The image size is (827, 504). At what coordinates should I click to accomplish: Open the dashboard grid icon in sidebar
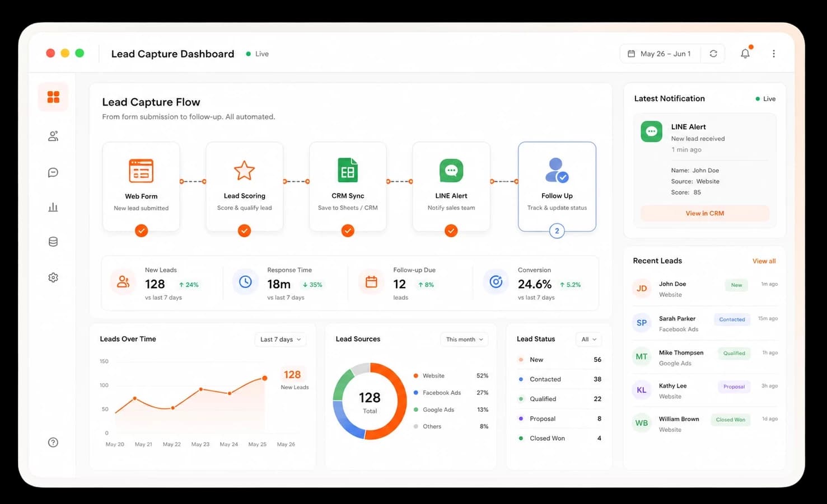point(53,97)
